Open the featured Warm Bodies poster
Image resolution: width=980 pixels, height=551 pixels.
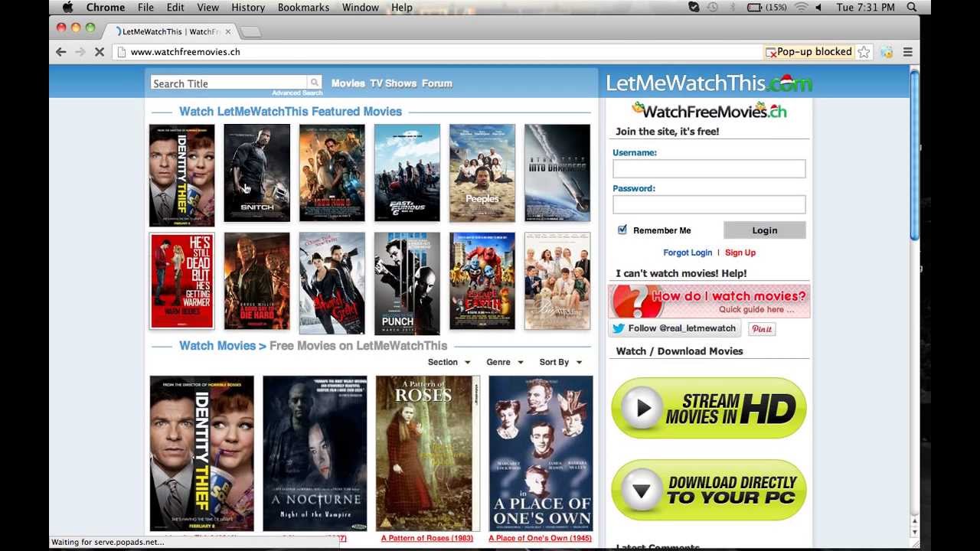coord(182,282)
